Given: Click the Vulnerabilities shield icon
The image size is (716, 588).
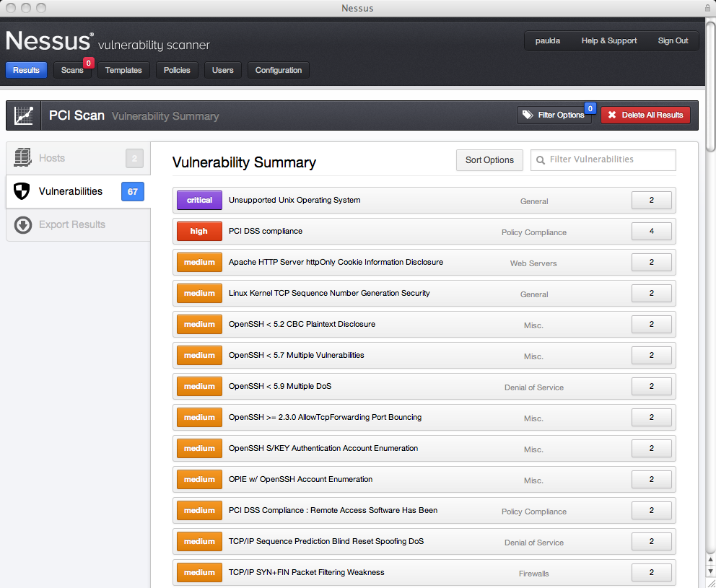Looking at the screenshot, I should [x=22, y=191].
